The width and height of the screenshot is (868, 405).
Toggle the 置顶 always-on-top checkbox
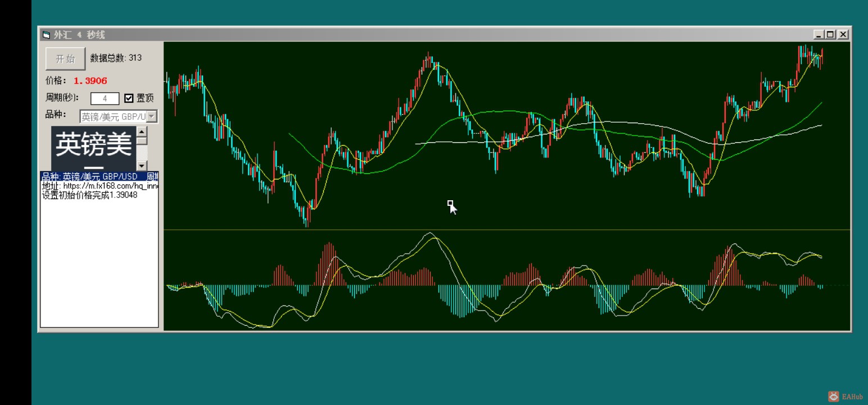point(129,98)
